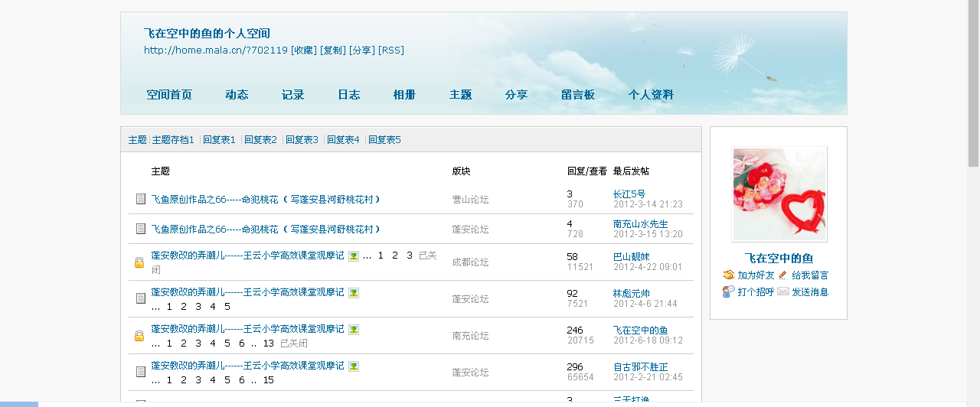
Task: Click the 个人资料 navigation item
Action: pyautogui.click(x=651, y=95)
